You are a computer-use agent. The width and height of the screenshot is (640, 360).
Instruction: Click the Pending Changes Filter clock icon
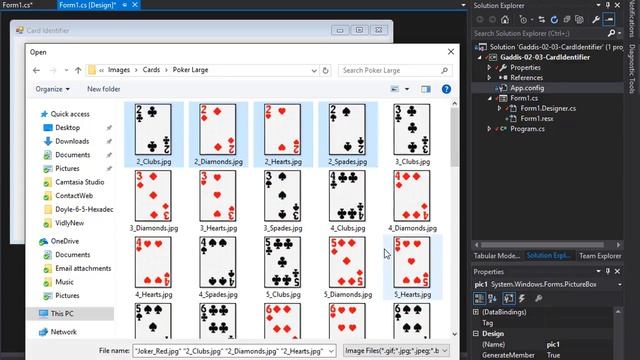pos(523,20)
